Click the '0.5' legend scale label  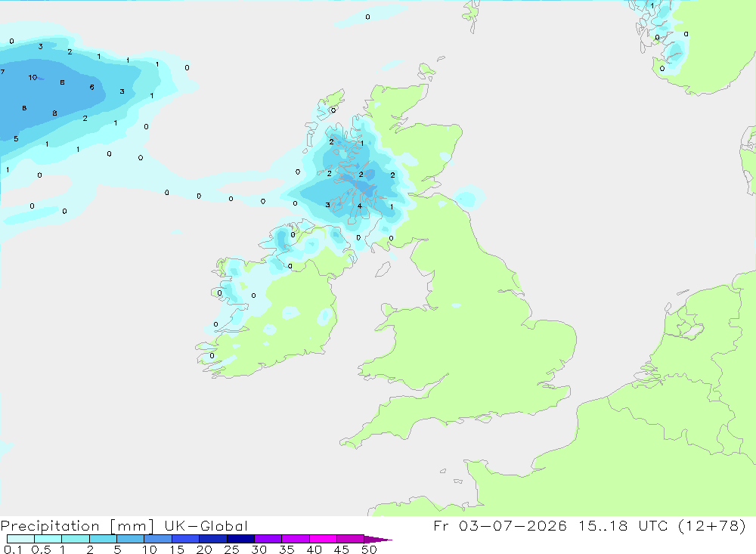pos(42,549)
